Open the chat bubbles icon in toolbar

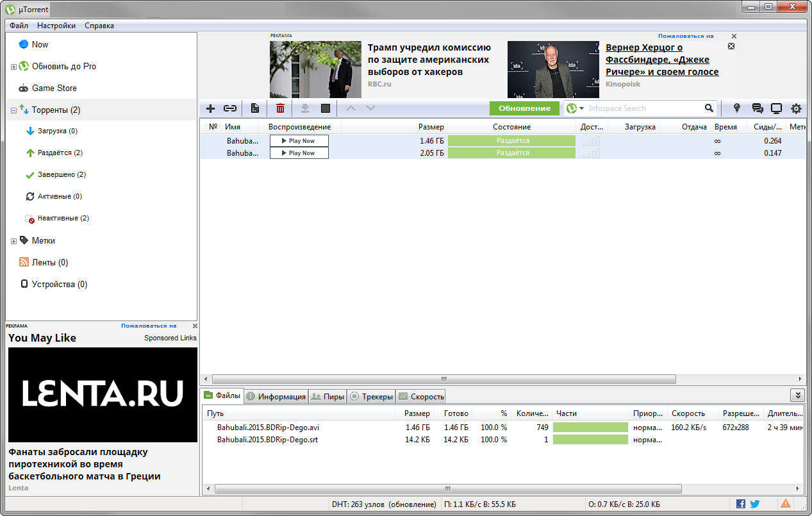(x=757, y=108)
